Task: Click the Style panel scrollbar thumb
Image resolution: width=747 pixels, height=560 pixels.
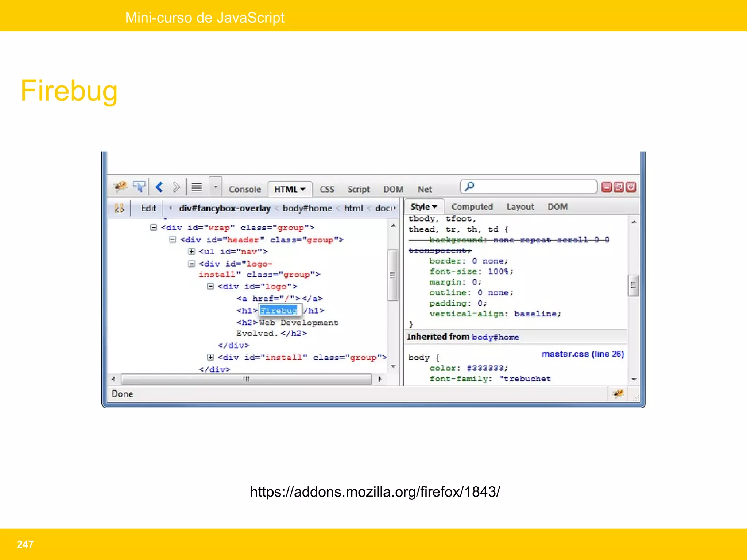Action: click(x=634, y=285)
